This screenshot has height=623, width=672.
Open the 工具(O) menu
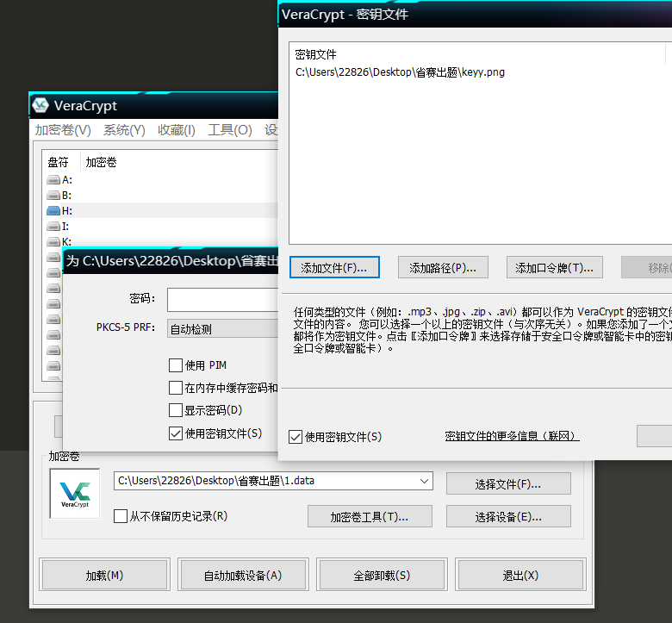[229, 130]
